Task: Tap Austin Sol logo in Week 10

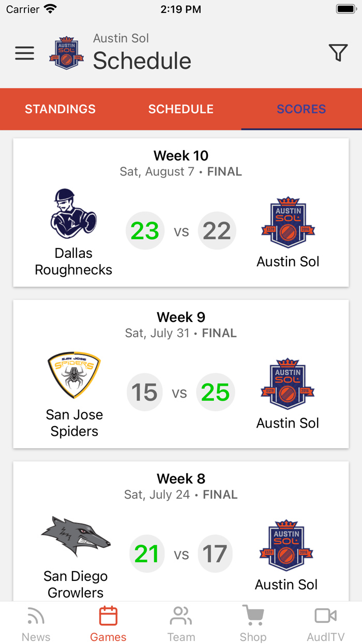Action: (288, 223)
